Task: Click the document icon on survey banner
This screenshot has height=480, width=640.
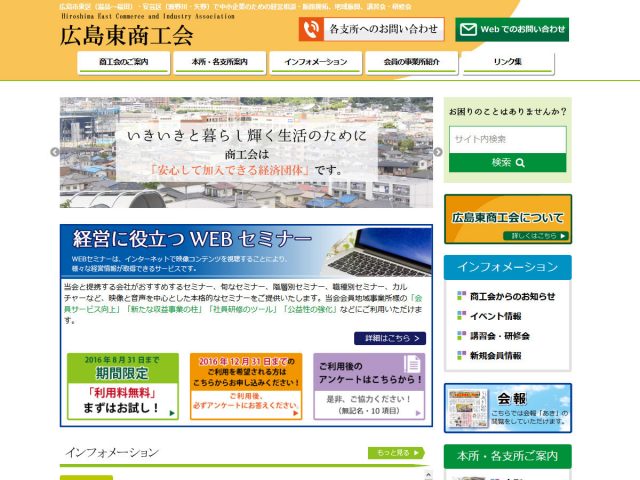Action: (x=412, y=364)
